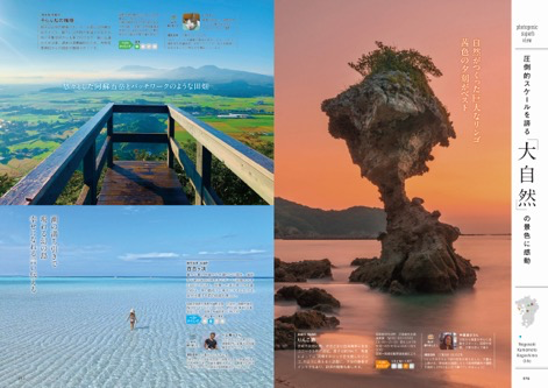Click the highlighted orange season square on the sunset photo
This screenshot has width=548, height=388.
coord(406,366)
